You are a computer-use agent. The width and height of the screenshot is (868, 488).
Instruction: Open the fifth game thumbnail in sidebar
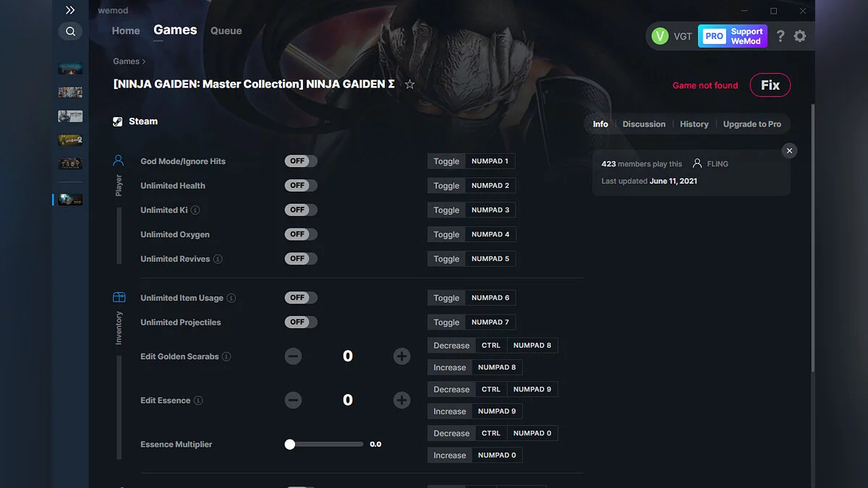click(x=70, y=163)
